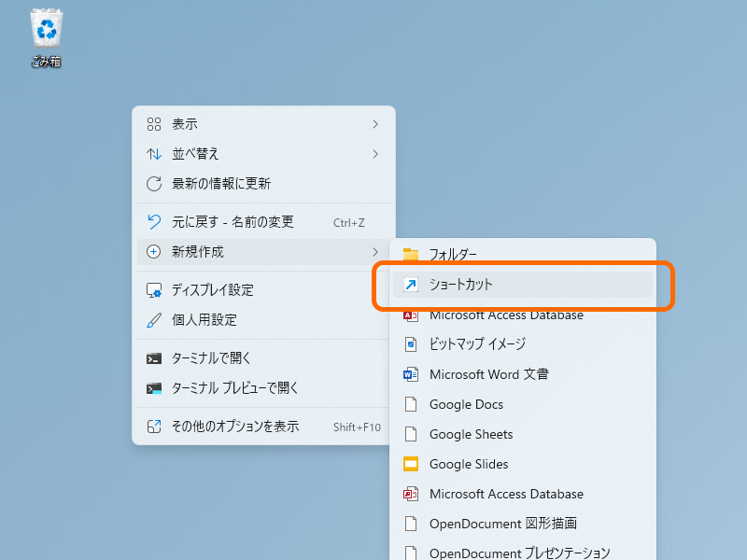Click 元に戻す - 名前の変更
Screen dimensions: 747x560
pos(224,222)
